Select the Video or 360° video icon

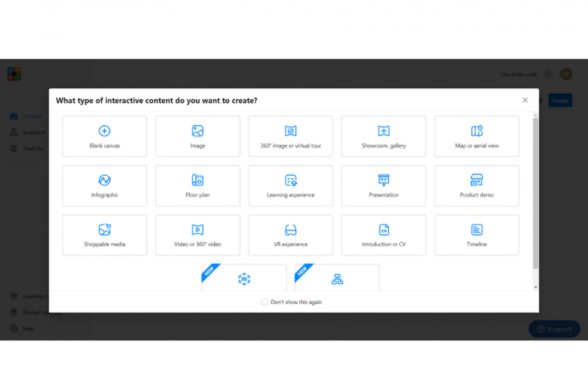pos(198,230)
